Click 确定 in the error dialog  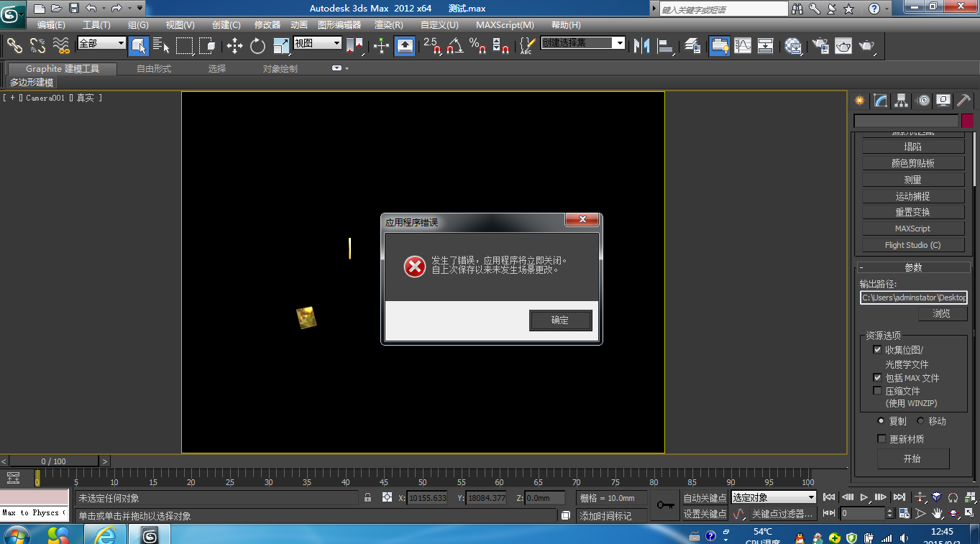[560, 321]
